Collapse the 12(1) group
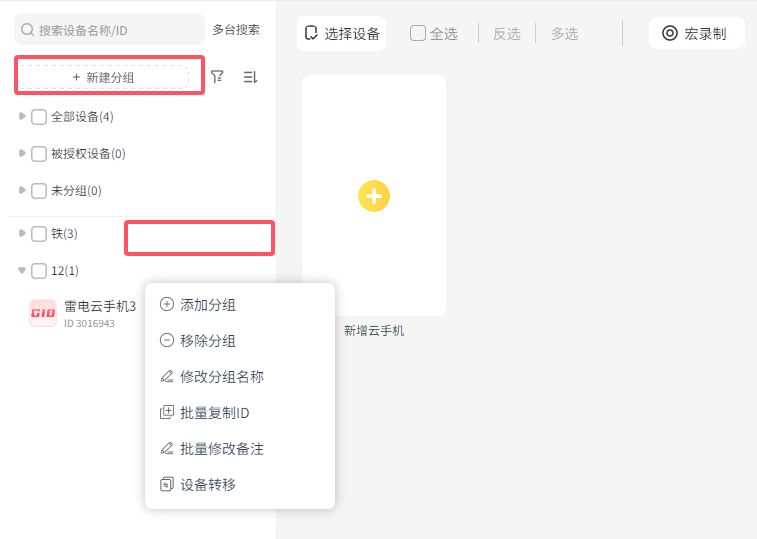Screen dimensions: 757x539 (x=22, y=270)
